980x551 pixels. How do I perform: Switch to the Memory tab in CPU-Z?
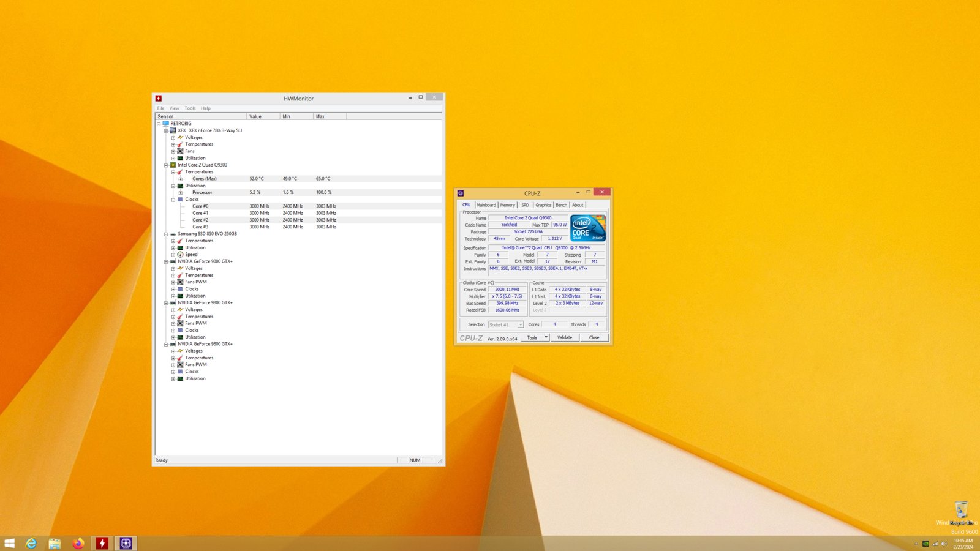[508, 205]
